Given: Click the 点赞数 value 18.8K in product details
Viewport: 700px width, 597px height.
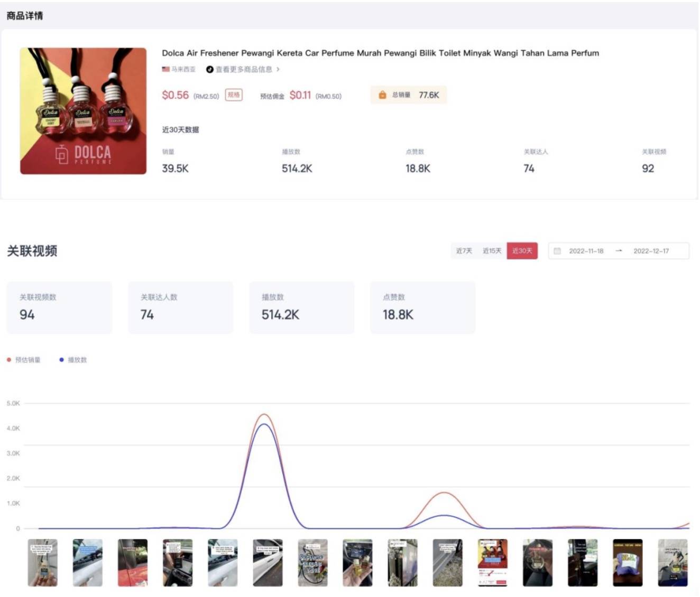Looking at the screenshot, I should coord(418,169).
